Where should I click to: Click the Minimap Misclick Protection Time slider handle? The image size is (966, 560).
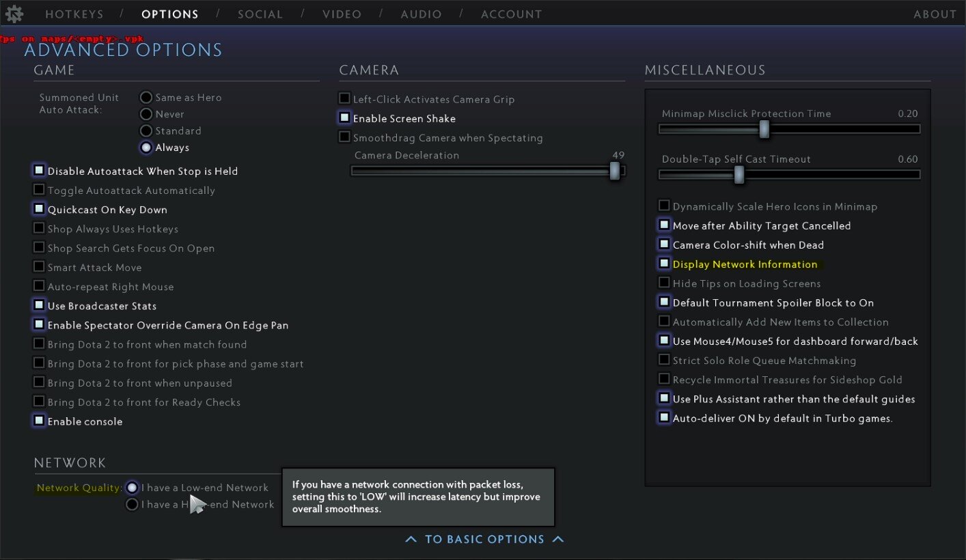(764, 129)
